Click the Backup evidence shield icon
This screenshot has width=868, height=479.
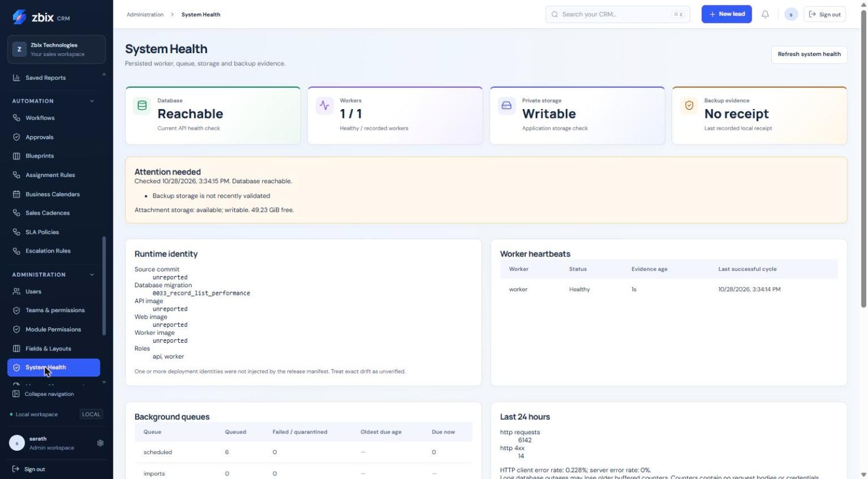tap(689, 106)
